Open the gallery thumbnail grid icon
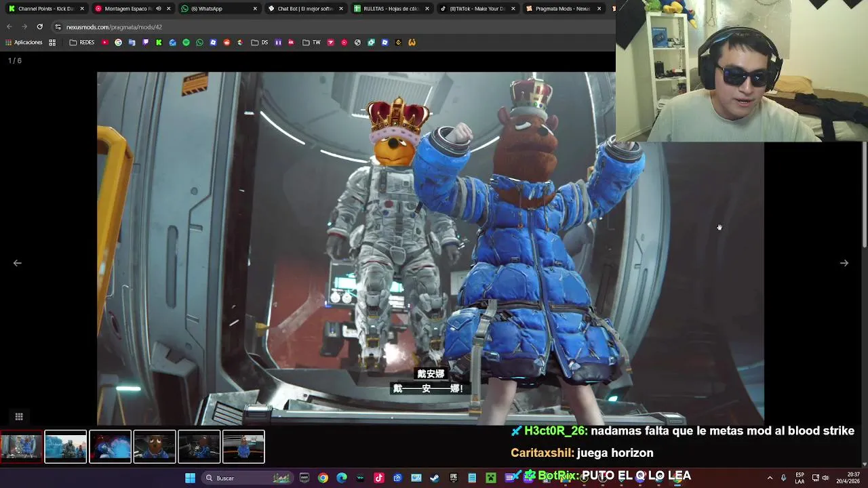The width and height of the screenshot is (868, 488). 19,416
